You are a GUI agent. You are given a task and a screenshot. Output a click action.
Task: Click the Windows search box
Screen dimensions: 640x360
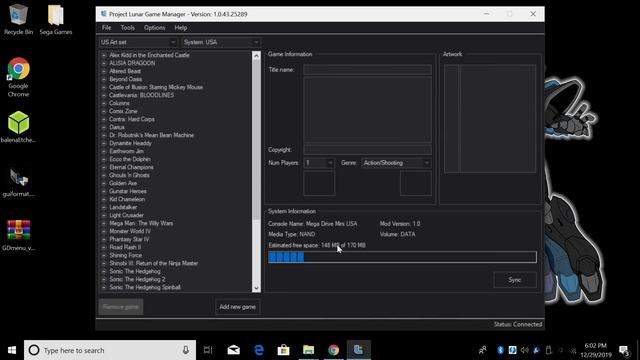click(x=110, y=350)
